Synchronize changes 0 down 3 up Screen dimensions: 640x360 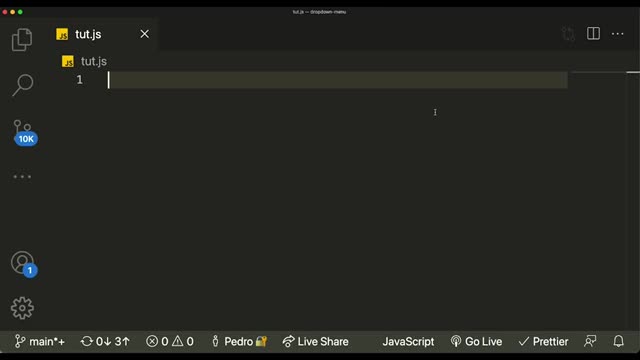pos(105,341)
